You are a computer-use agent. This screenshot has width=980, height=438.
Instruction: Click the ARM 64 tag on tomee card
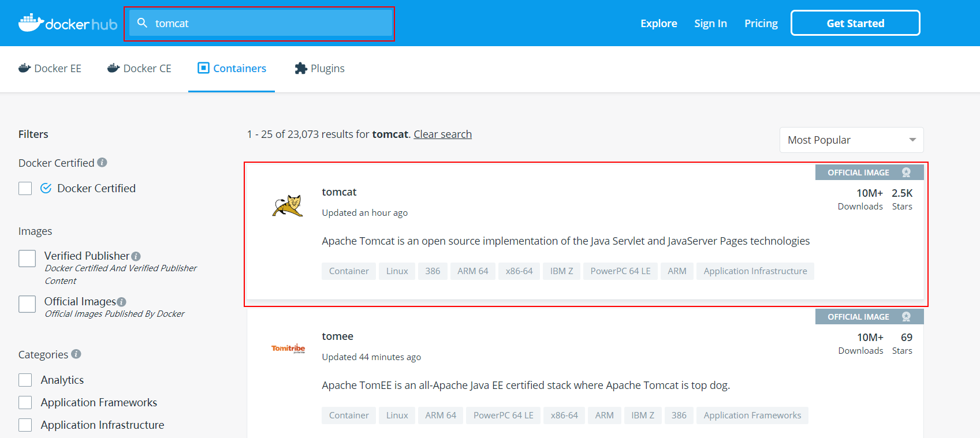[x=441, y=415]
